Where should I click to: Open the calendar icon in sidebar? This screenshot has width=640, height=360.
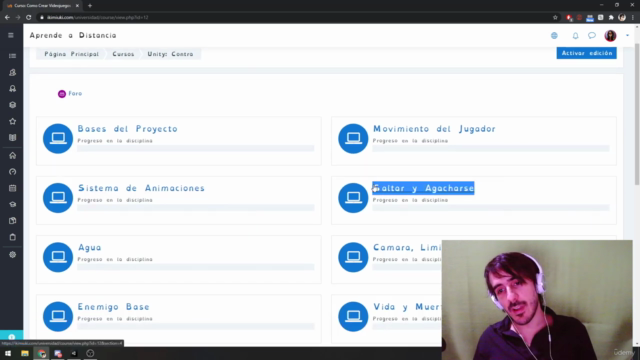(x=13, y=188)
